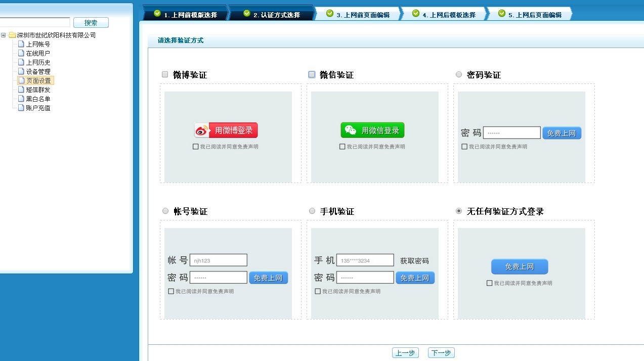644x361 pixels.
Task: Click the green check icon on step 3 tab
Action: [x=330, y=14]
